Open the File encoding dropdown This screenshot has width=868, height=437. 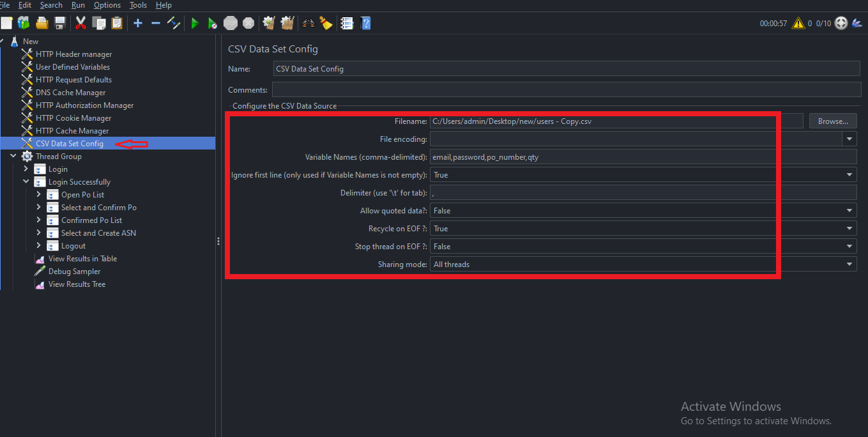(850, 139)
